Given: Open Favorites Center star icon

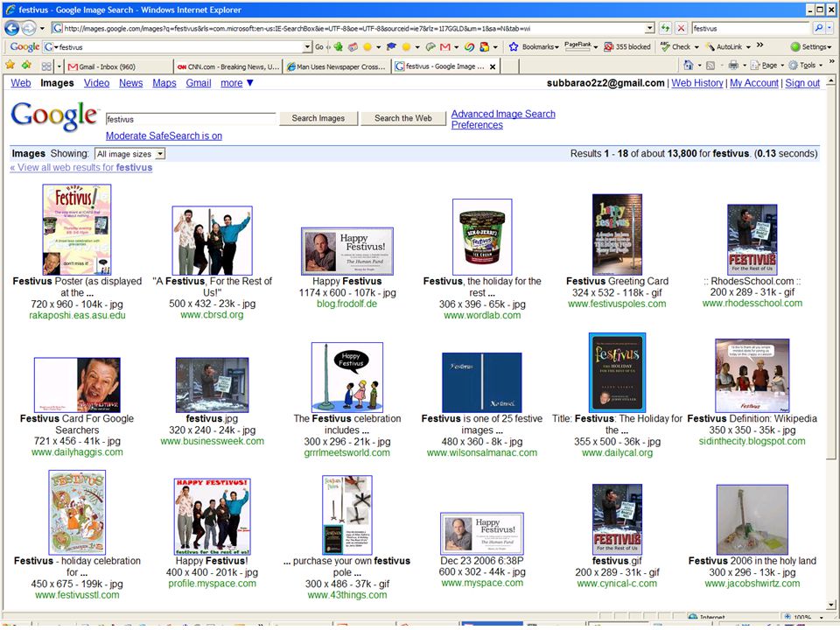Looking at the screenshot, I should coord(10,66).
